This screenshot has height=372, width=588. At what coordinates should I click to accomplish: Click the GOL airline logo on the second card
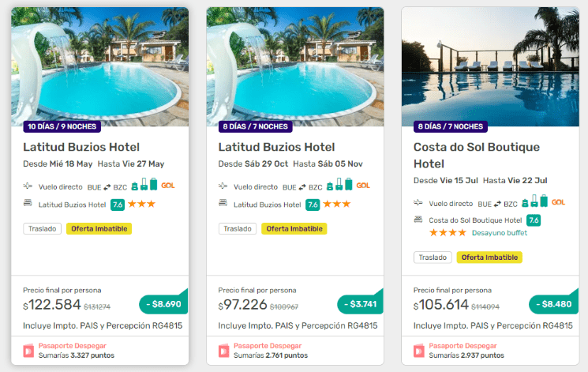pos(363,186)
